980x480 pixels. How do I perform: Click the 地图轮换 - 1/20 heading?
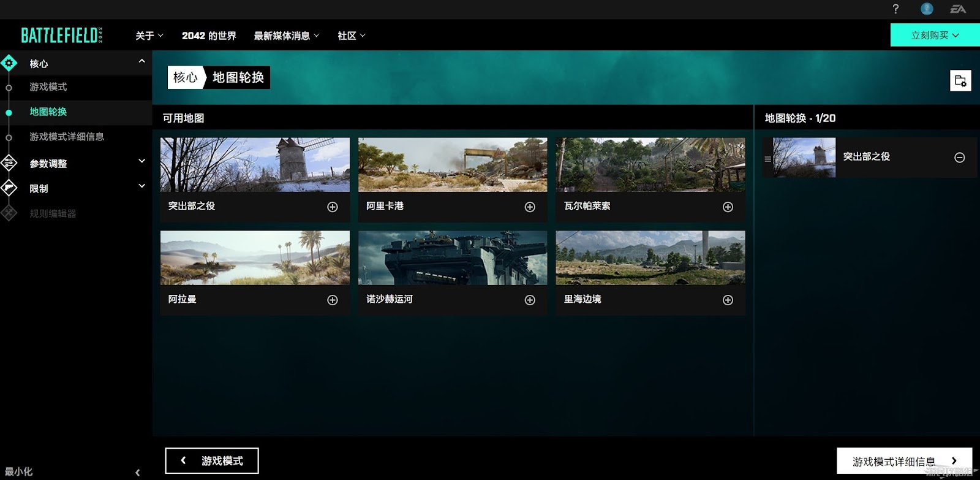[800, 118]
